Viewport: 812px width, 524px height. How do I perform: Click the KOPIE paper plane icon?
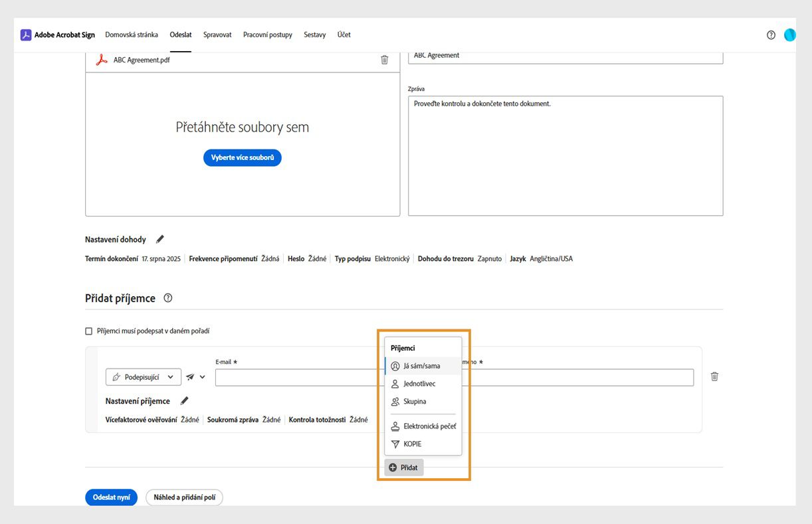(x=395, y=444)
